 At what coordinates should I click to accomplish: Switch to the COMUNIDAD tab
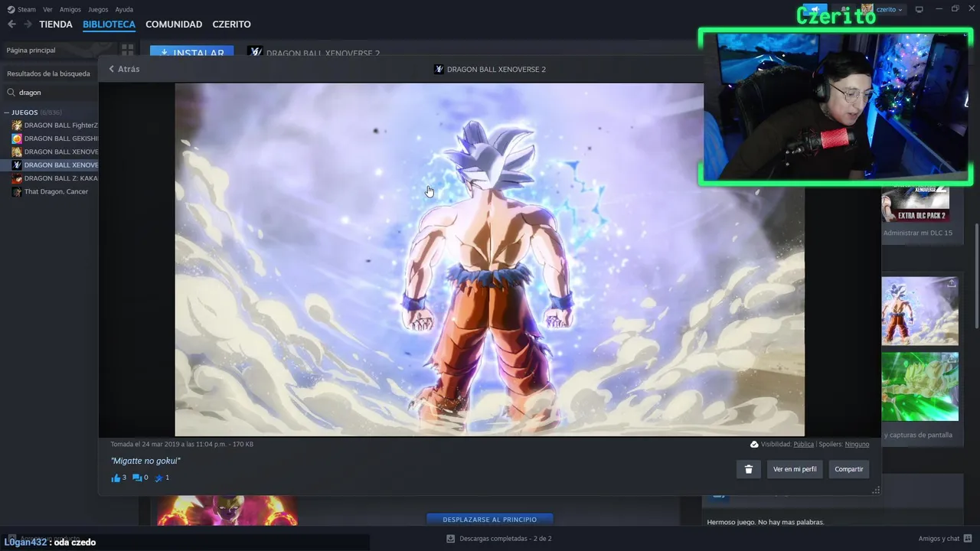[x=174, y=24]
